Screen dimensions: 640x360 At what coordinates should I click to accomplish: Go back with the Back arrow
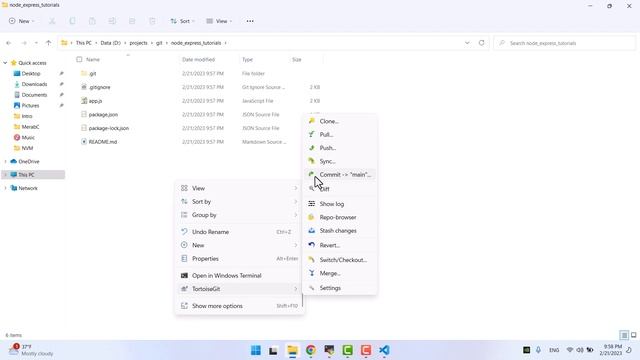pyautogui.click(x=9, y=43)
